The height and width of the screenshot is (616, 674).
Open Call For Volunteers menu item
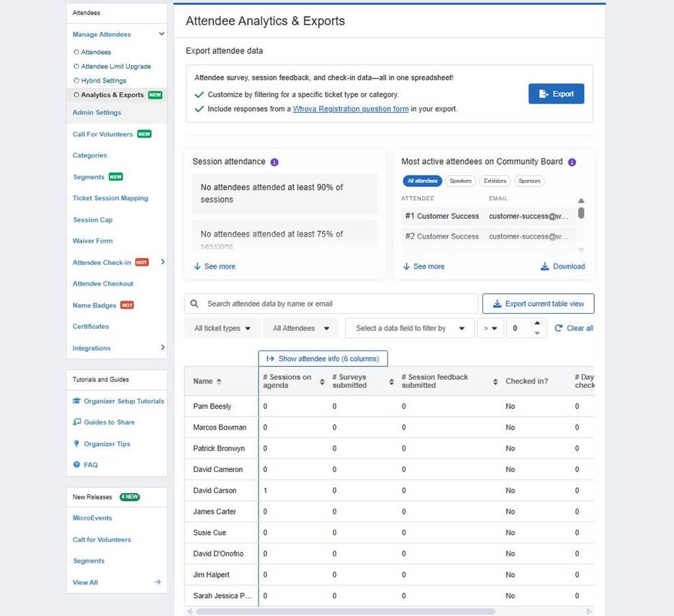(x=103, y=134)
